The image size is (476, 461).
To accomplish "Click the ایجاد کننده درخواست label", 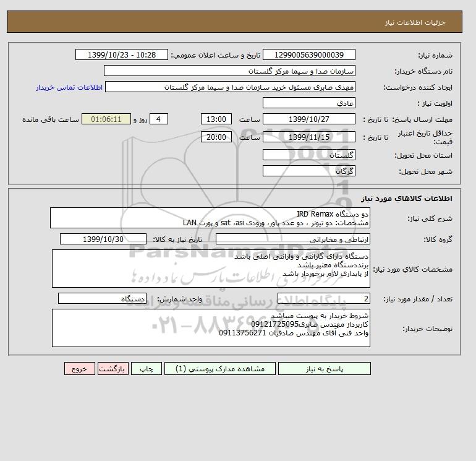I will [x=418, y=87].
